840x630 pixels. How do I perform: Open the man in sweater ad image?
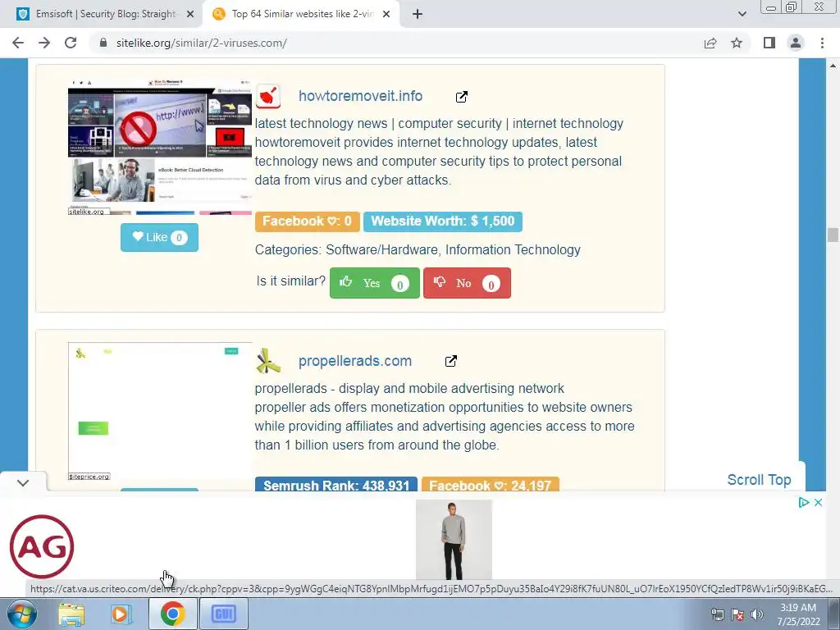click(454, 540)
